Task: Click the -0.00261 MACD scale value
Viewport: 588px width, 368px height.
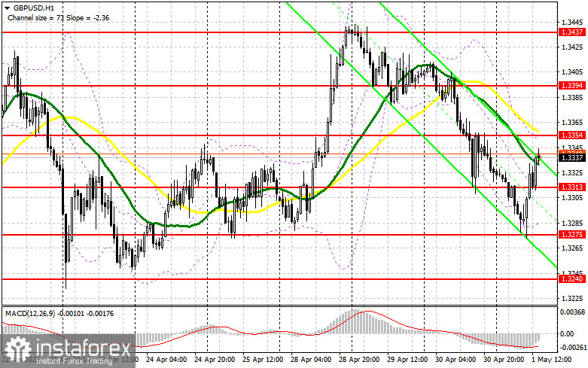Action: [x=572, y=348]
